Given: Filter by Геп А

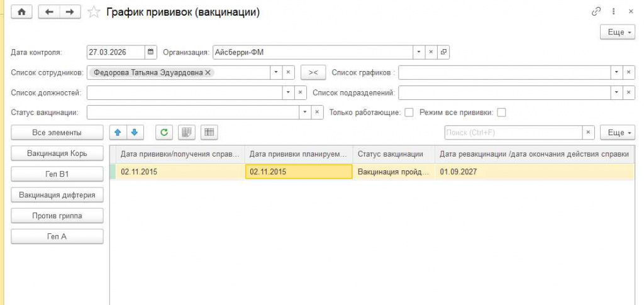Looking at the screenshot, I should click(57, 236).
